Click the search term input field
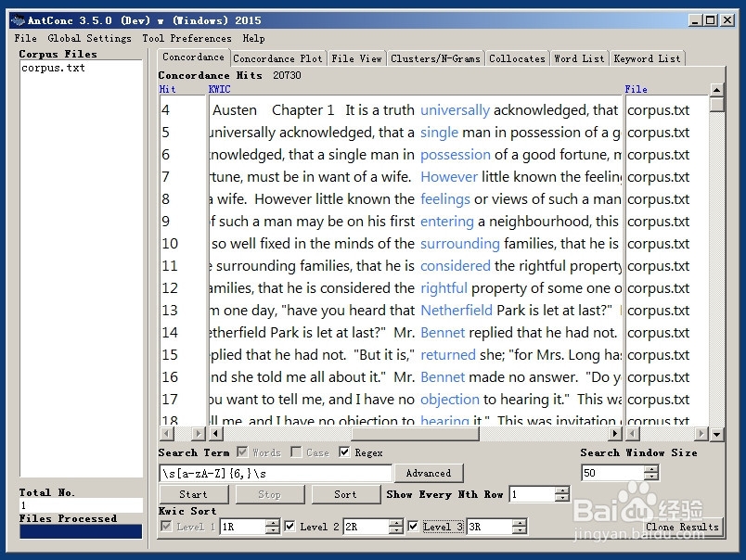 276,473
